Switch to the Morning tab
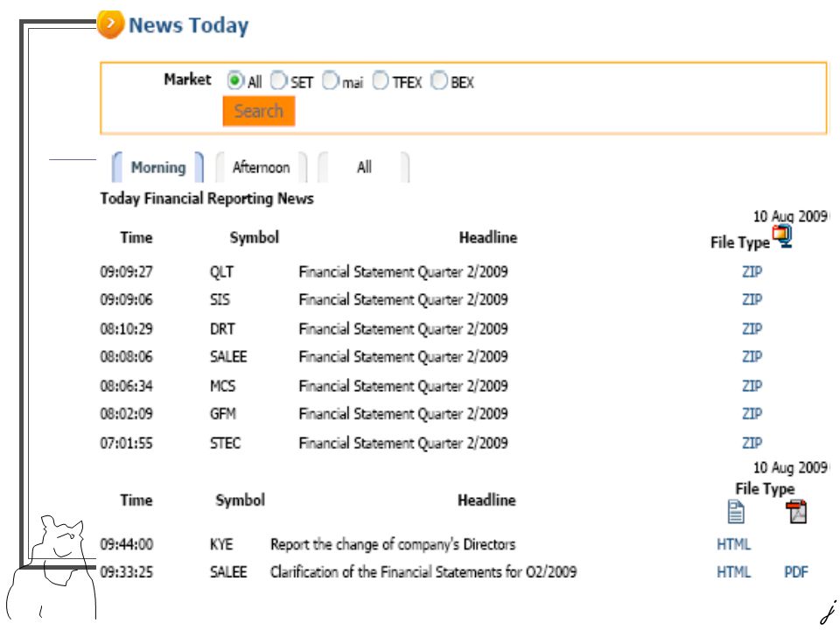 point(158,167)
